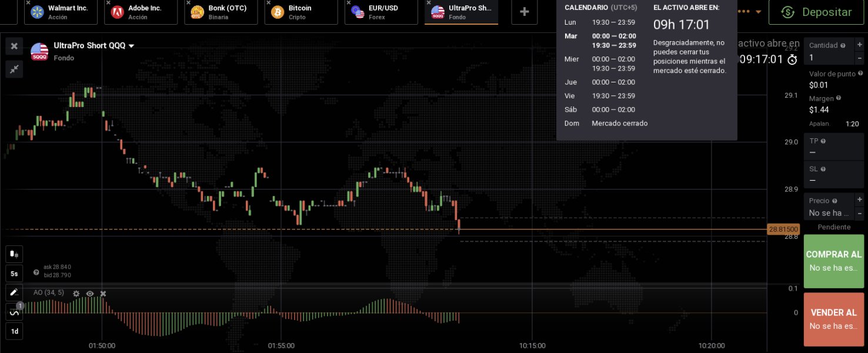Click the Cantidad amount input field
The image size is (868, 353).
click(829, 52)
